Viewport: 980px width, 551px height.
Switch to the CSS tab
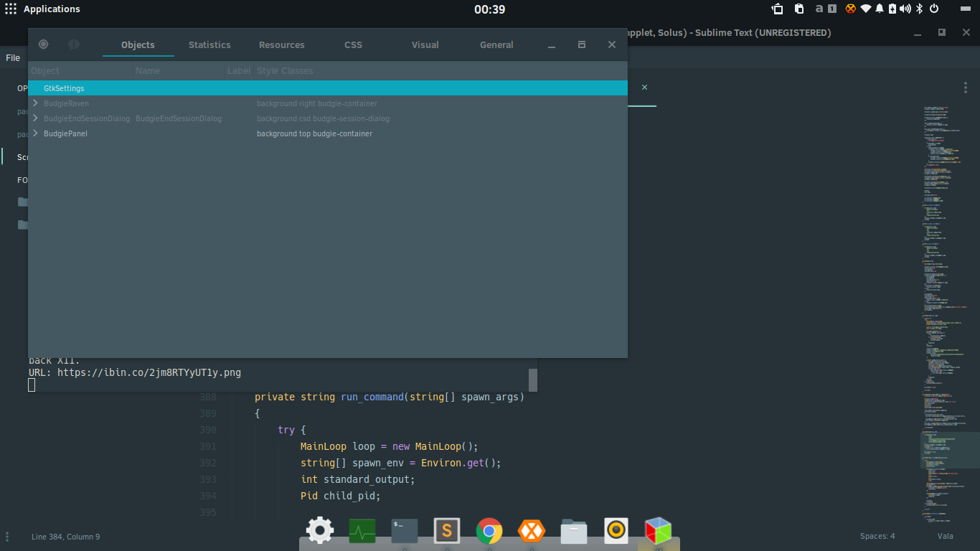[353, 44]
